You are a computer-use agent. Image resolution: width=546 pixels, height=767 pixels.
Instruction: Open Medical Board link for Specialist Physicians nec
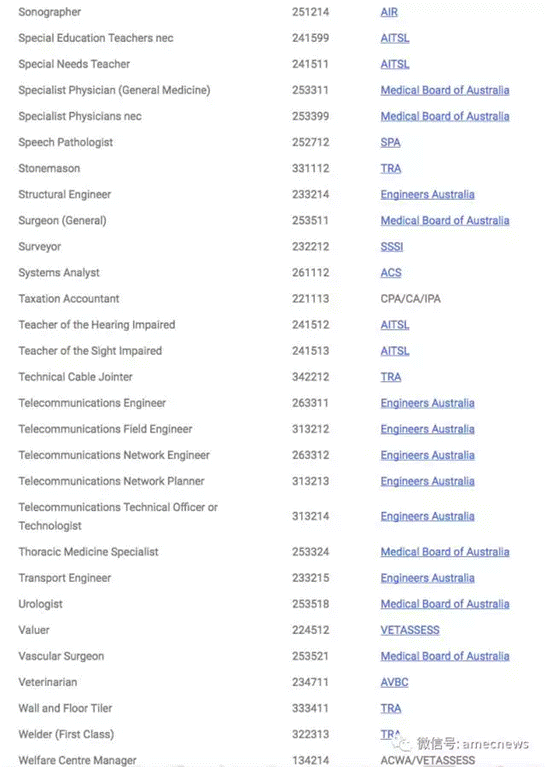pos(445,116)
